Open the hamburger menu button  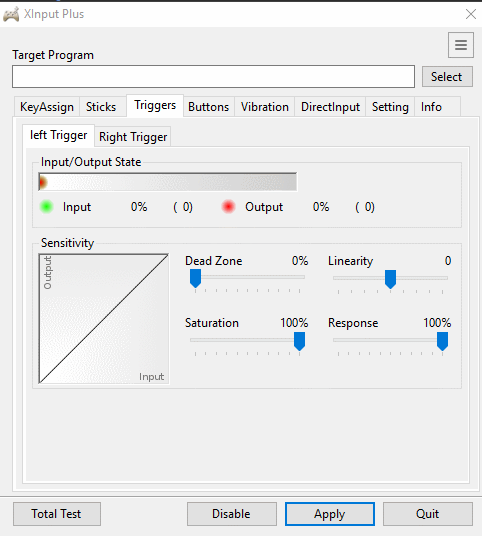[461, 45]
